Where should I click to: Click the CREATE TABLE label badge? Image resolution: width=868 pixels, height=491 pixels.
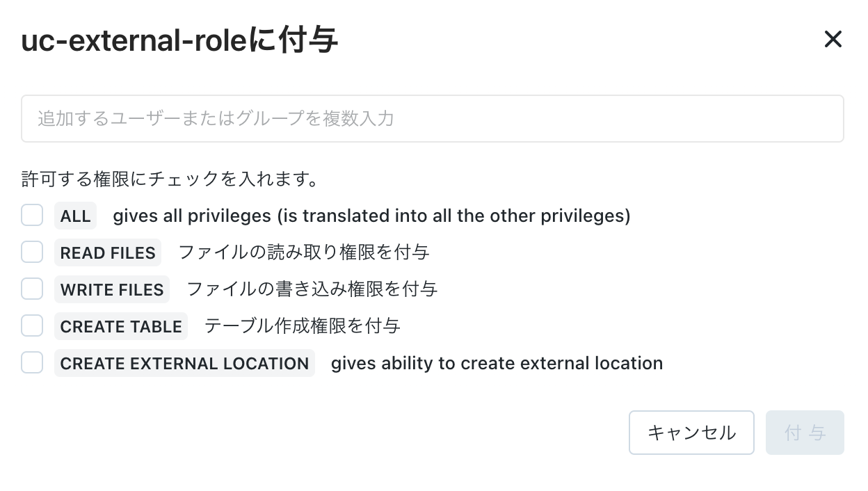pos(121,326)
